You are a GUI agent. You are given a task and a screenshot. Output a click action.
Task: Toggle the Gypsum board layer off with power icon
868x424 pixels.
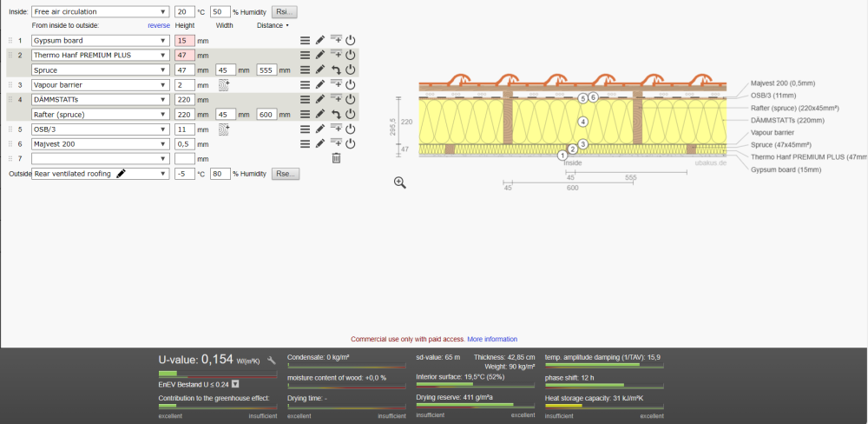point(350,40)
